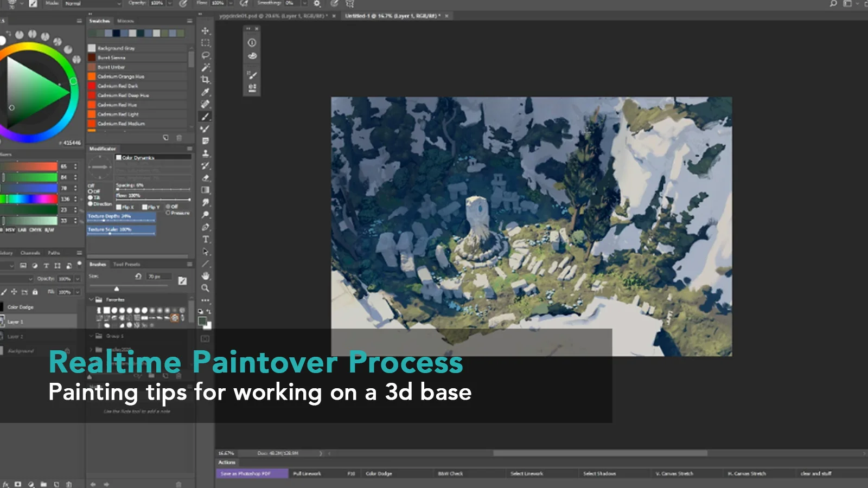Collapse the Favorites brush folder
The width and height of the screenshot is (868, 488).
click(x=91, y=299)
